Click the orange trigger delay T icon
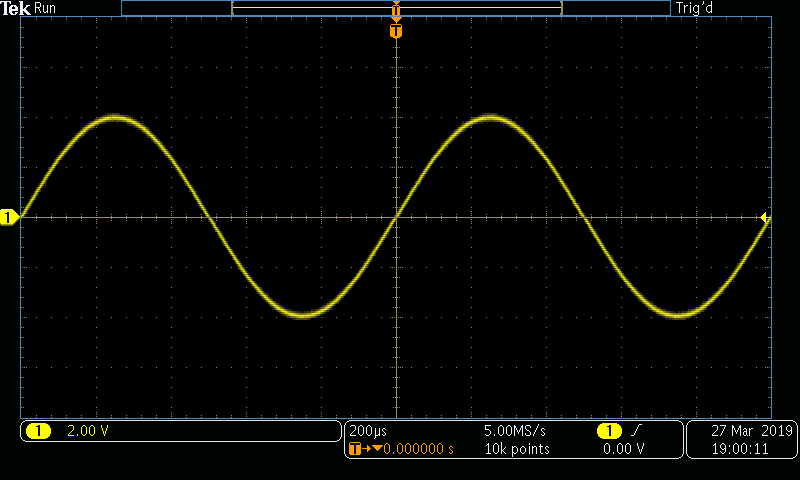Image resolution: width=800 pixels, height=480 pixels. [353, 449]
